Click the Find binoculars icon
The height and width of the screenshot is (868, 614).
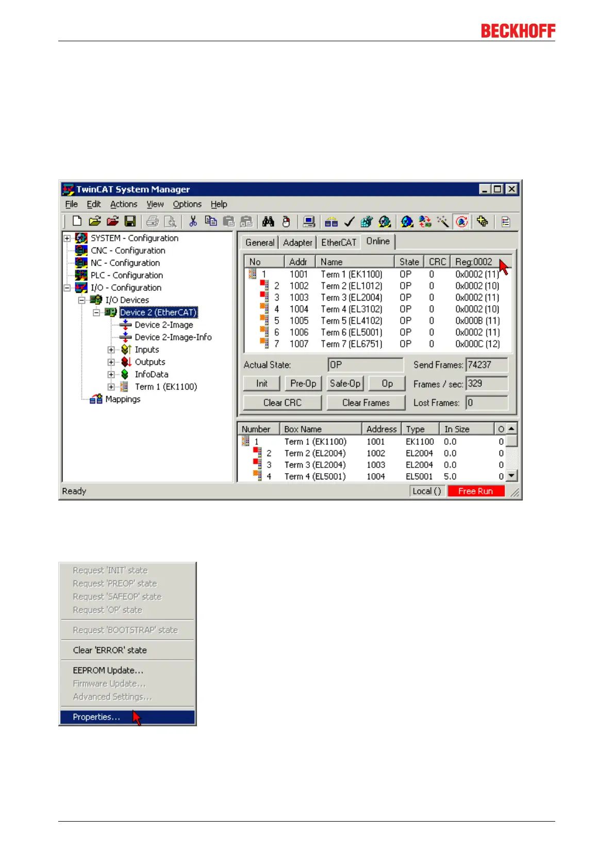(268, 221)
